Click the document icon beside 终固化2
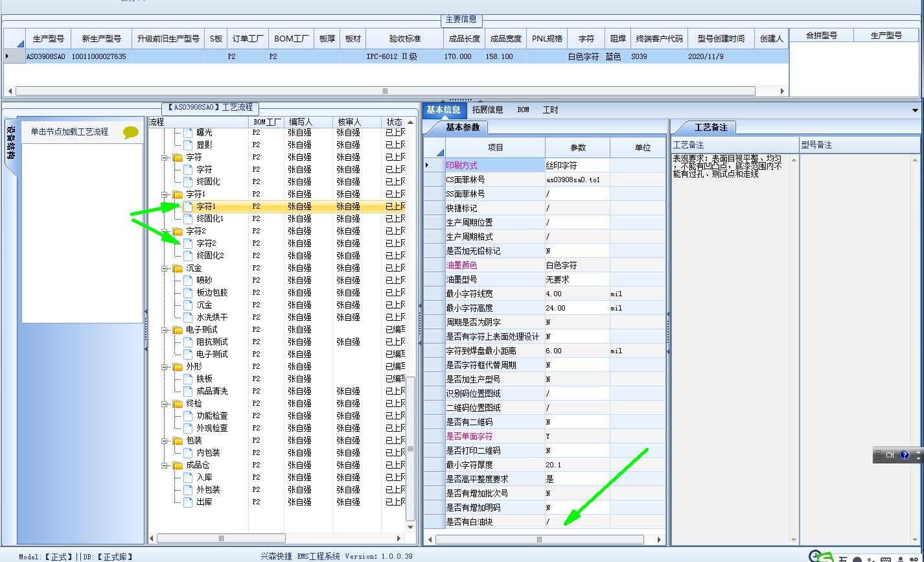This screenshot has height=562, width=924. click(x=188, y=256)
